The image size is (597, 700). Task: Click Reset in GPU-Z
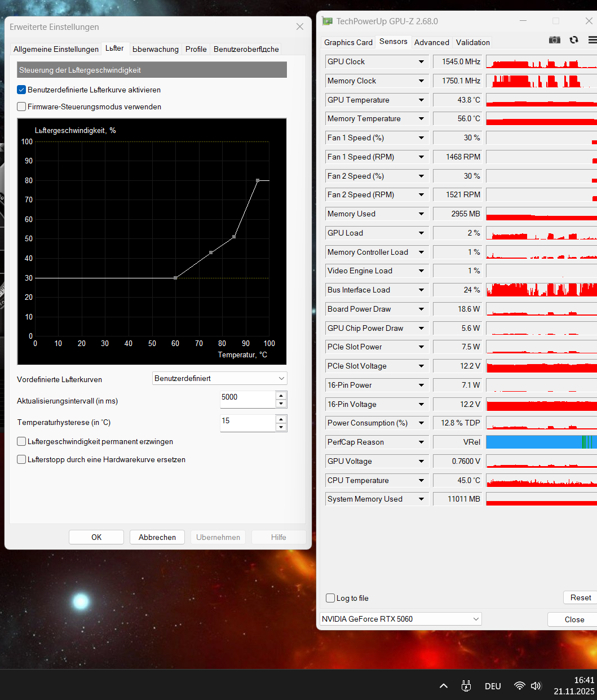pyautogui.click(x=580, y=597)
